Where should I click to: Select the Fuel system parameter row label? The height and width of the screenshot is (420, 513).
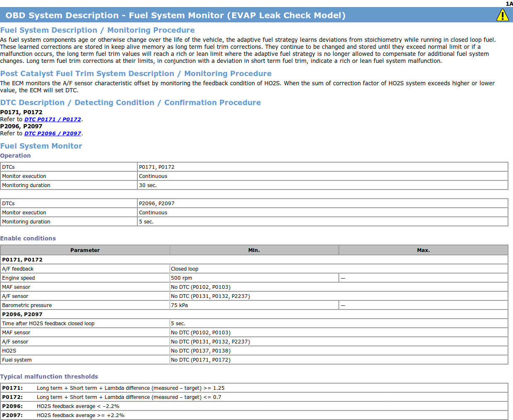click(x=17, y=360)
